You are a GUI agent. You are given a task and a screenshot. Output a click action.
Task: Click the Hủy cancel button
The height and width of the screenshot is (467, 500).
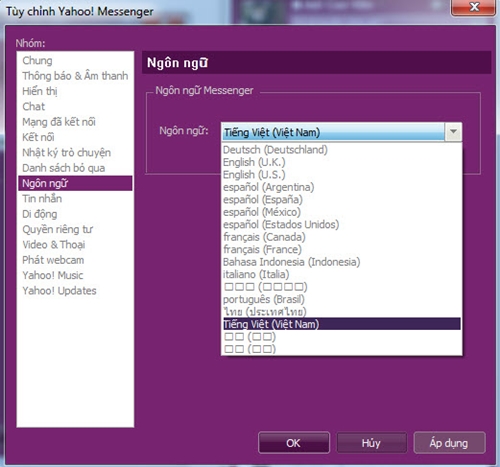371,443
